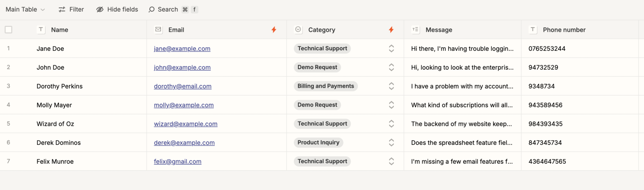644x190 pixels.
Task: Click the Filter icon in the toolbar
Action: point(62,9)
